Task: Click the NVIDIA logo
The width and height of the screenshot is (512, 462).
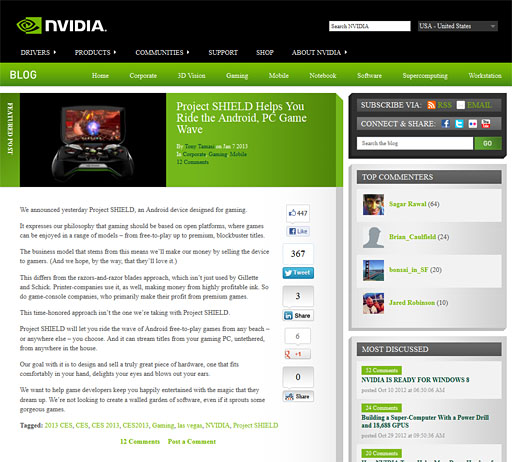Action: pos(62,26)
